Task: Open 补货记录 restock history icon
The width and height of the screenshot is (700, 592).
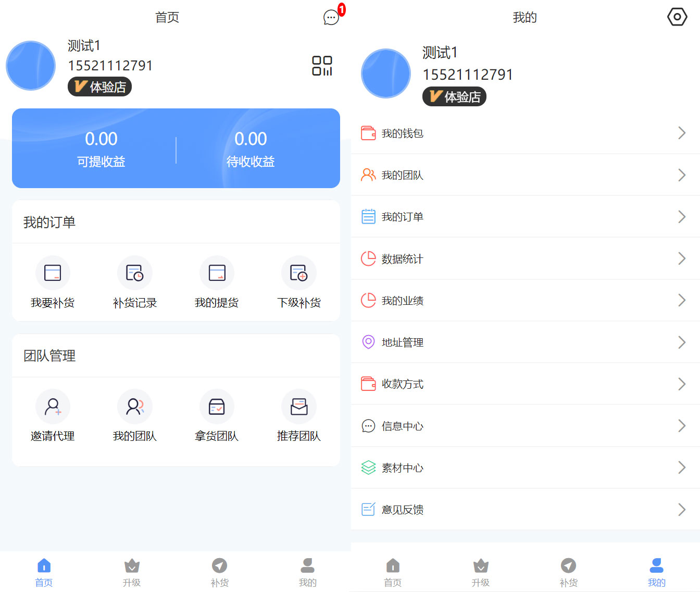Action: (134, 273)
